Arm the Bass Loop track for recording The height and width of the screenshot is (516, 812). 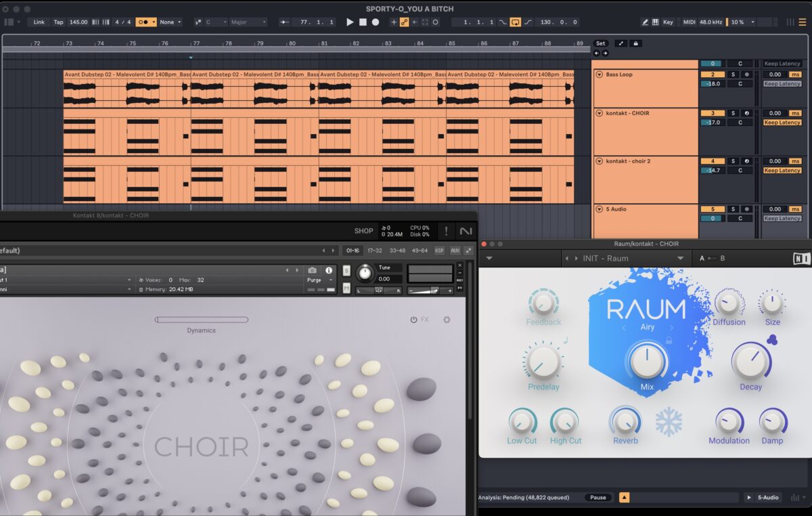pos(746,74)
